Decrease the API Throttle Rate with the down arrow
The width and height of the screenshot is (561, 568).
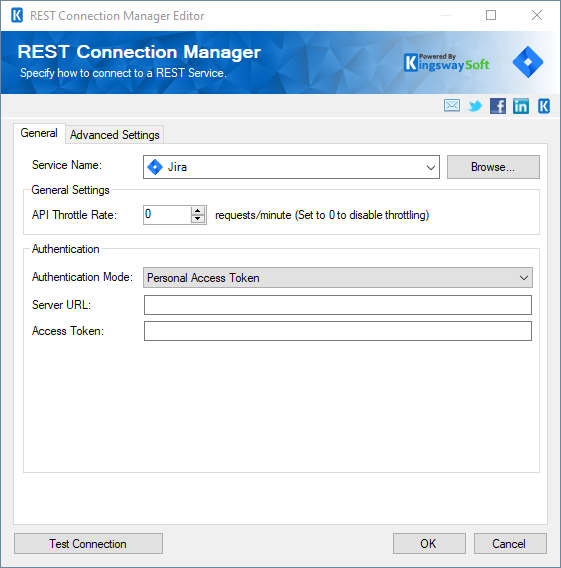198,219
